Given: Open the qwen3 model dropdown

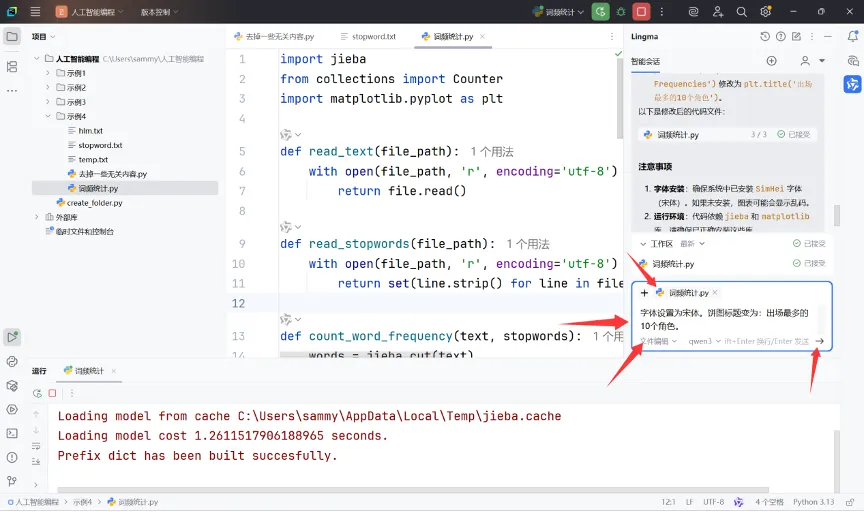Looking at the screenshot, I should pyautogui.click(x=705, y=341).
